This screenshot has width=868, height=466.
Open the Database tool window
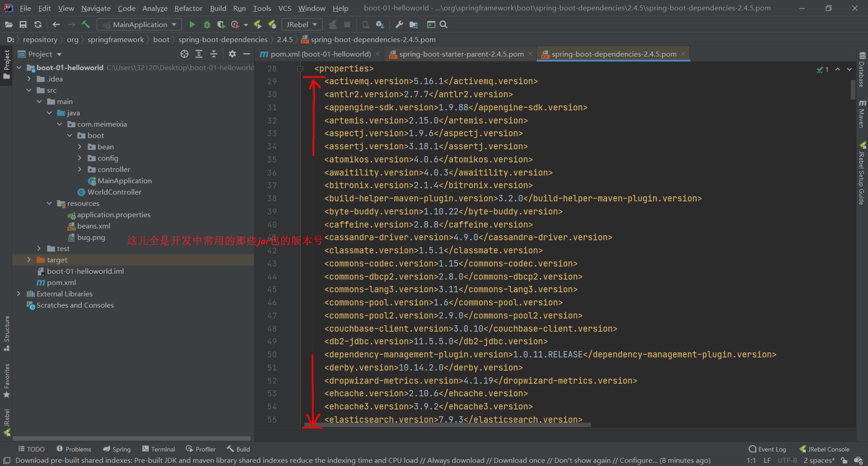pyautogui.click(x=862, y=69)
